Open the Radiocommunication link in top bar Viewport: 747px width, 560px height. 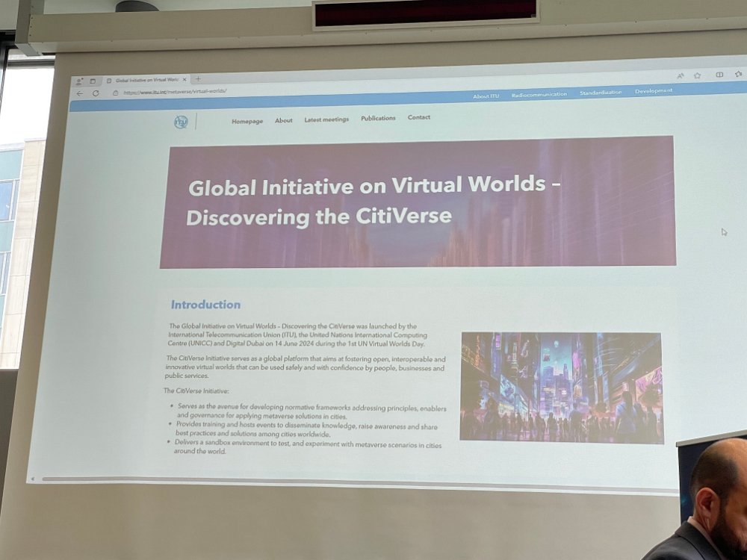[539, 94]
